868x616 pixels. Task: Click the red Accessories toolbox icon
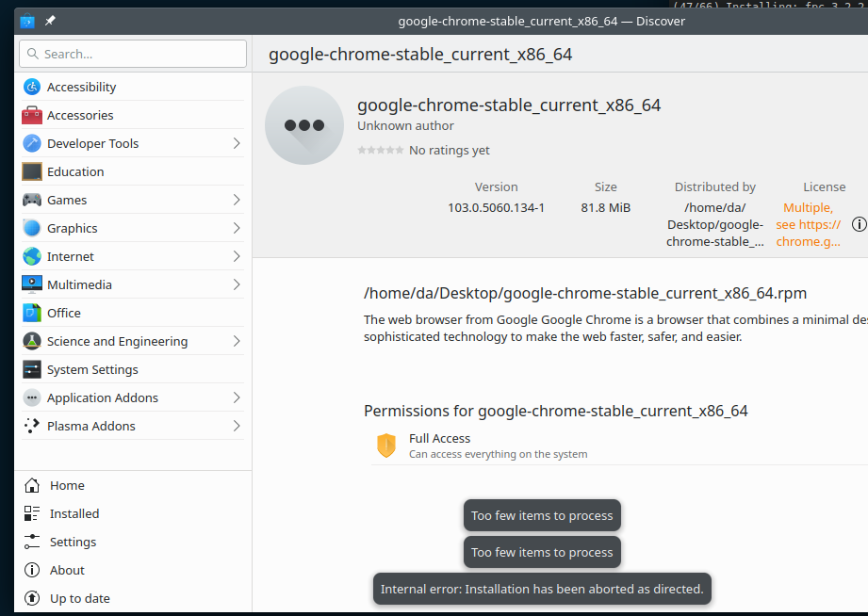tap(32, 115)
